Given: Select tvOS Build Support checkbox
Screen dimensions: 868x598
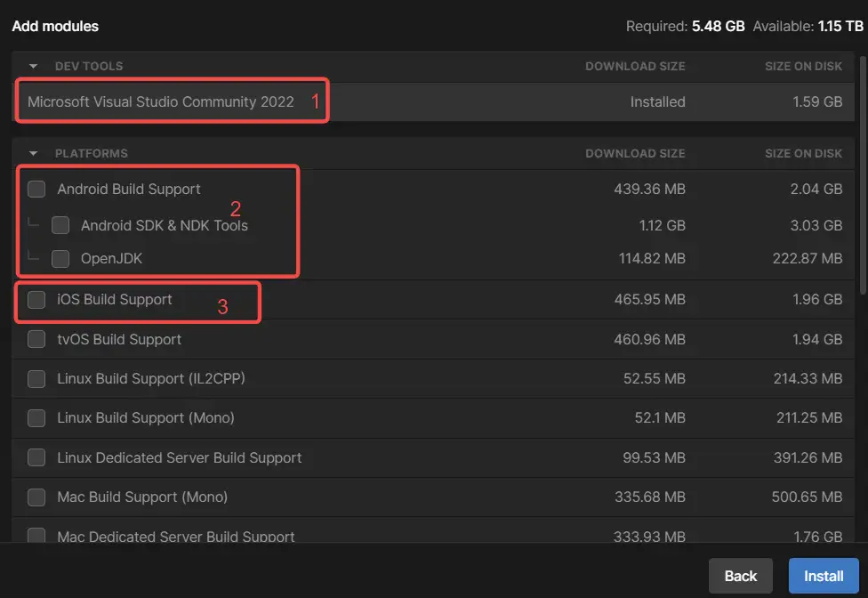Looking at the screenshot, I should tap(36, 339).
